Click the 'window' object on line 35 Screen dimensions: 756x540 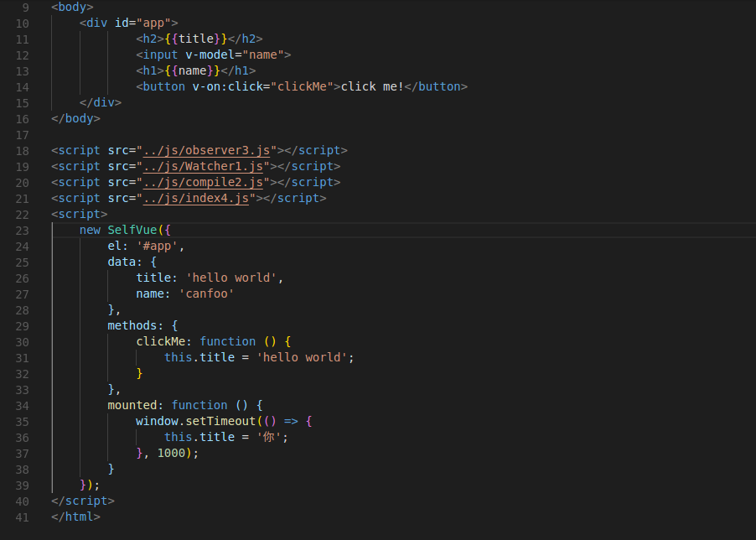pos(158,421)
